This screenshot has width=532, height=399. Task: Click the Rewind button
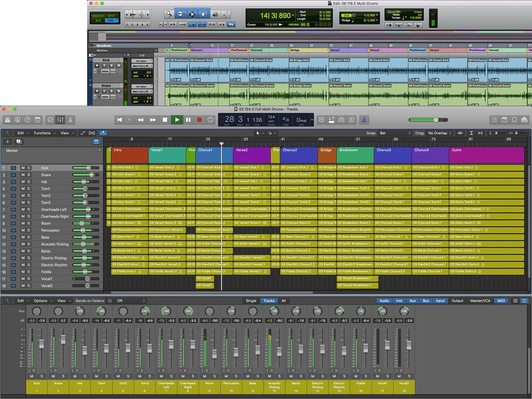pos(140,119)
